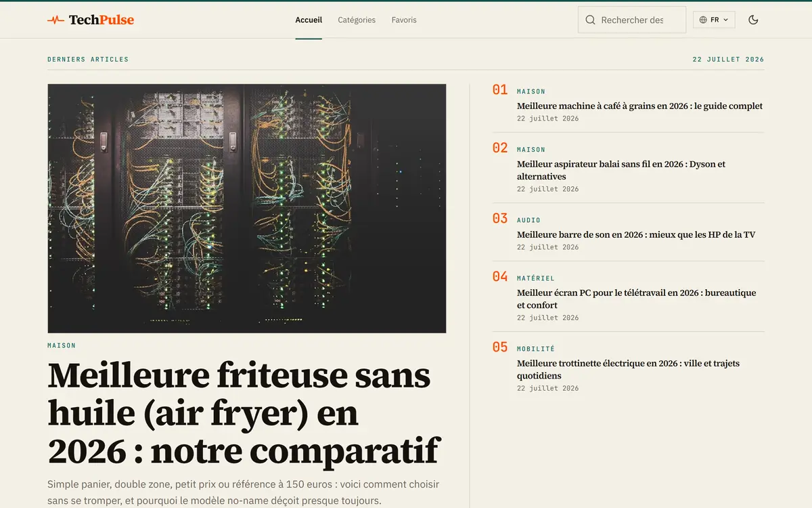This screenshot has width=812, height=508.
Task: Open the server rack featured image
Action: [x=247, y=209]
